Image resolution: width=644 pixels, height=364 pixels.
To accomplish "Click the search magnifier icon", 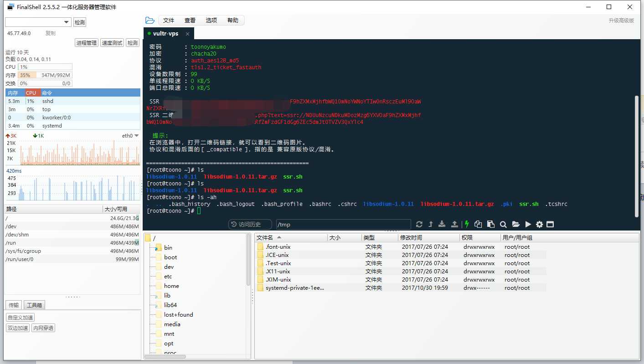I will pyautogui.click(x=503, y=224).
